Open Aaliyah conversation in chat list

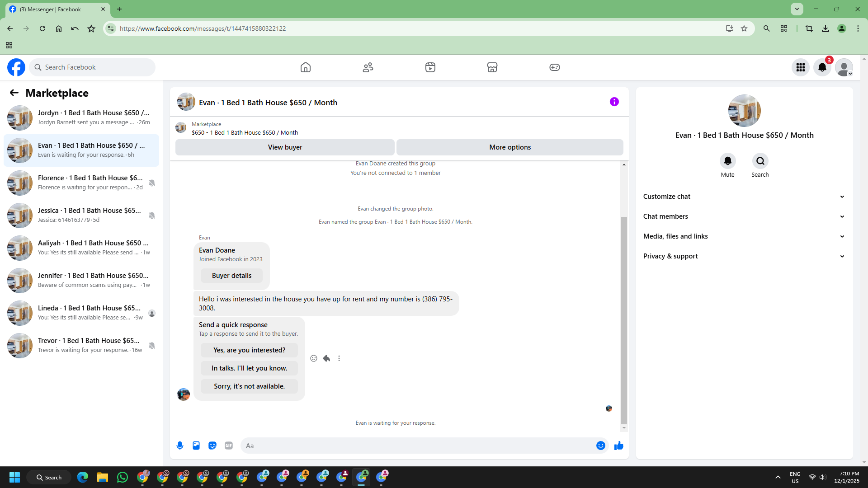click(81, 248)
